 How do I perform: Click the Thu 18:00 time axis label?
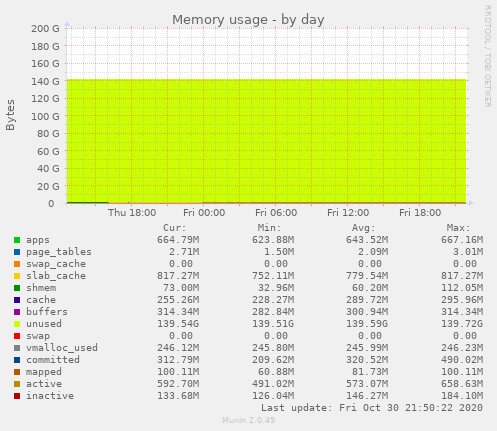pos(132,213)
